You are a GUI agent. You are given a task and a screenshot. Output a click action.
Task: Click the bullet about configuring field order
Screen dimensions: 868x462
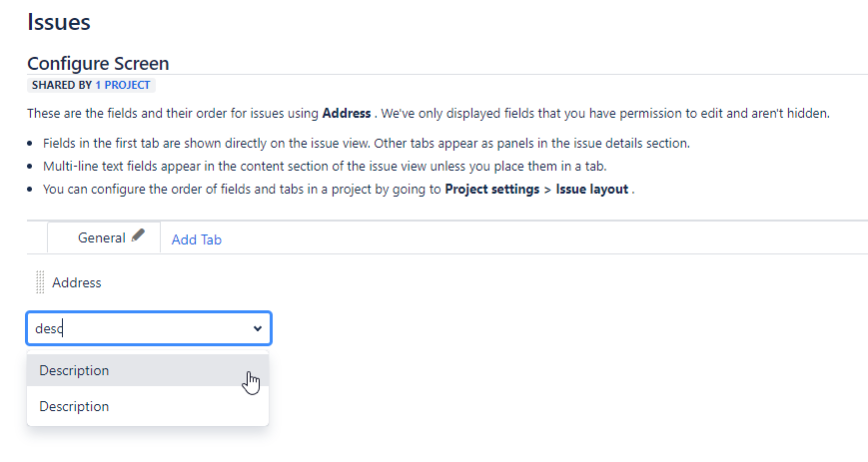(x=339, y=190)
